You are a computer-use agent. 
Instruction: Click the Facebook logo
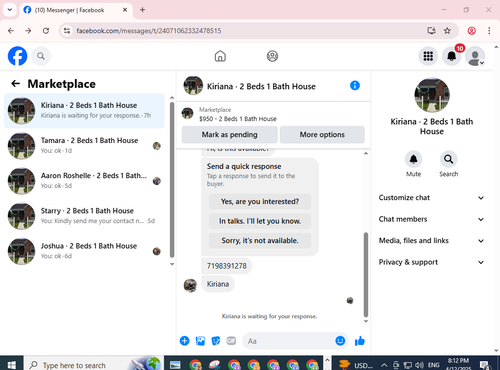(x=17, y=56)
